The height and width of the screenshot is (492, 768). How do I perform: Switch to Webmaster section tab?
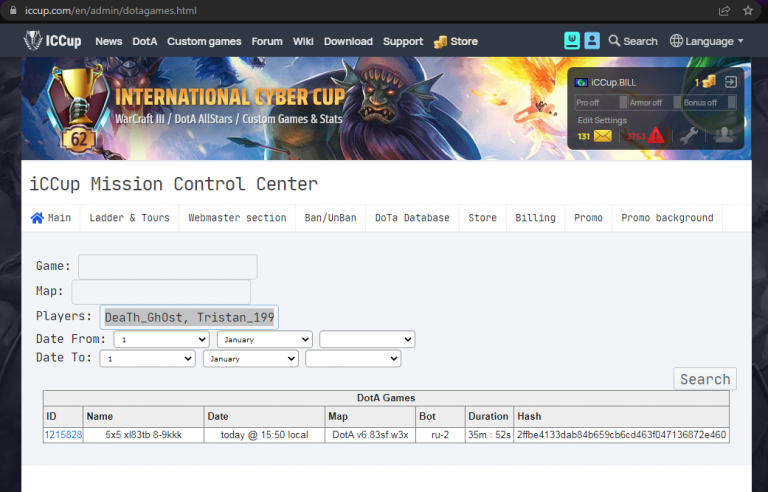point(237,218)
